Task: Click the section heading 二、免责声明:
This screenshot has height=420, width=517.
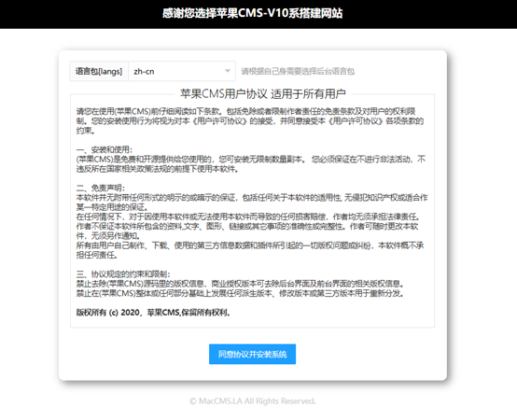Action: tap(101, 188)
